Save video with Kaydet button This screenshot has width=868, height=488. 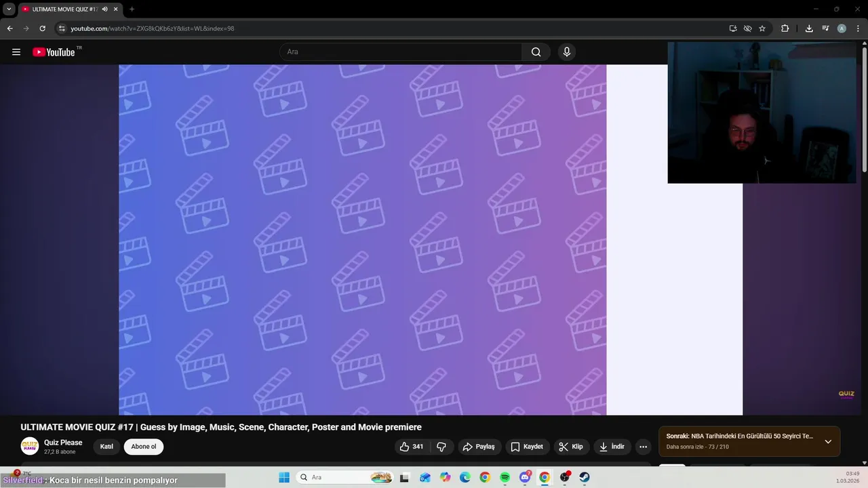click(527, 447)
